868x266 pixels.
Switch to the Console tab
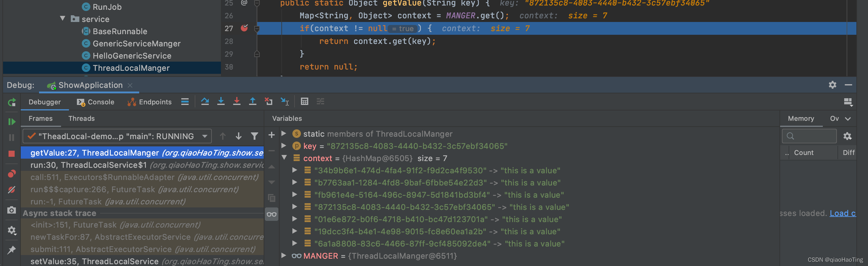(96, 102)
